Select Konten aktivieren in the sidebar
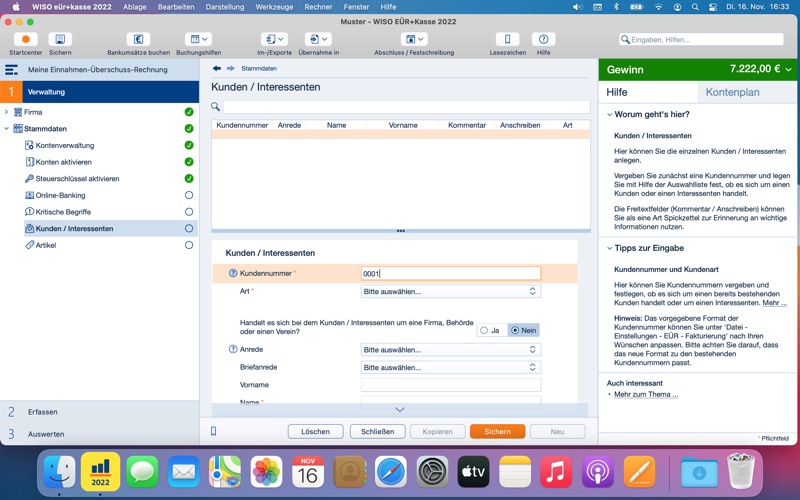 [64, 162]
